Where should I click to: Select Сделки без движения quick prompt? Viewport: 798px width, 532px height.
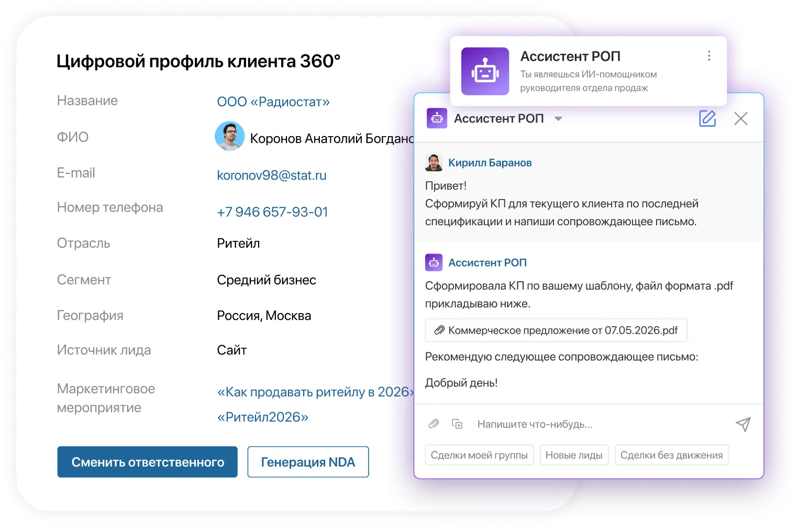tap(671, 455)
